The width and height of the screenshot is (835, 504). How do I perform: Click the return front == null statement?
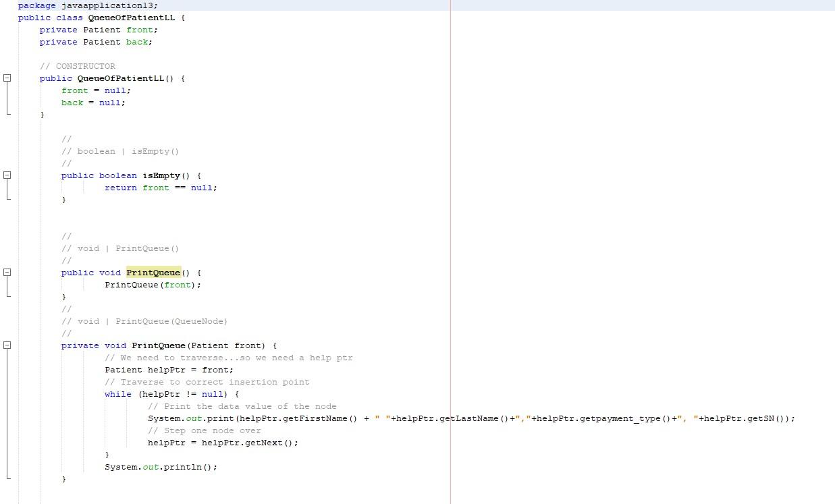pyautogui.click(x=161, y=188)
